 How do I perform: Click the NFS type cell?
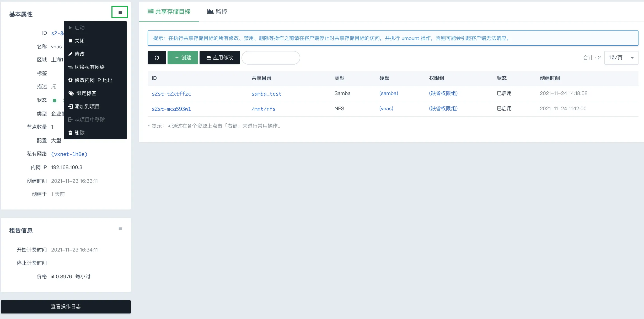pyautogui.click(x=339, y=108)
